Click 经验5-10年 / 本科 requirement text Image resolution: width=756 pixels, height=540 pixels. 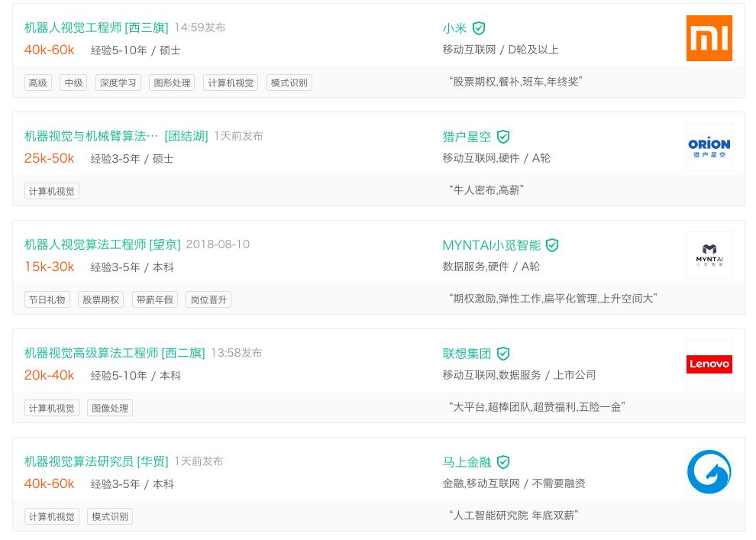pyautogui.click(x=135, y=376)
